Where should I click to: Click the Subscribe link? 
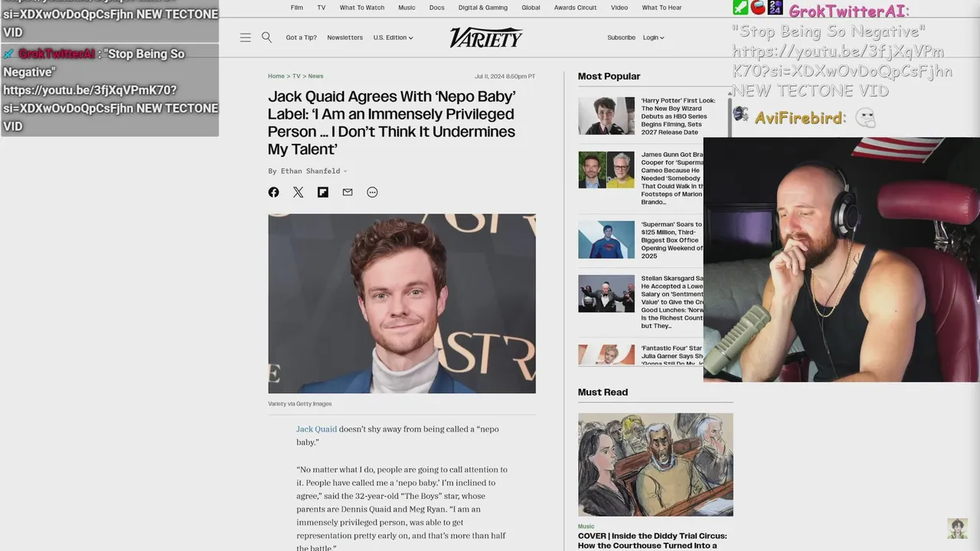621,37
